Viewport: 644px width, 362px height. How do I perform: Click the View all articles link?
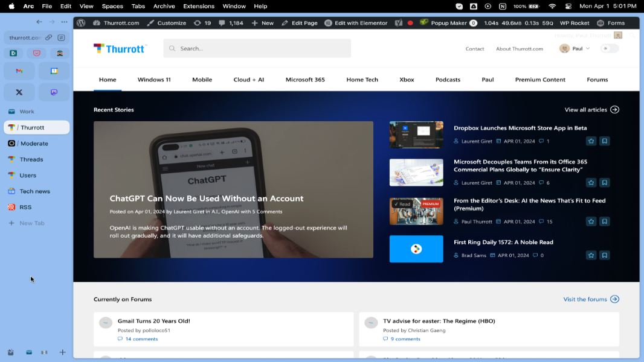tap(586, 109)
